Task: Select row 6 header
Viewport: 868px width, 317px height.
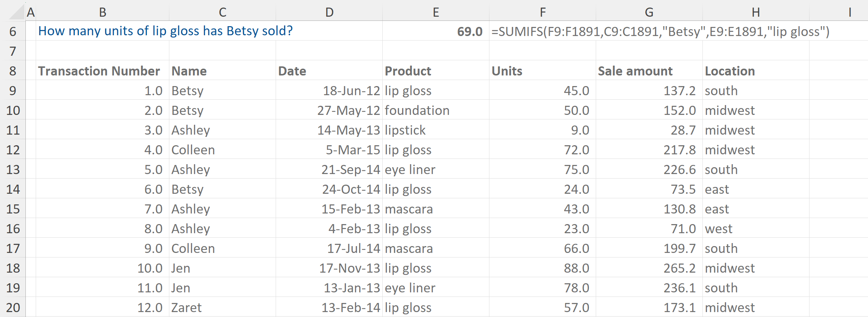Action: pyautogui.click(x=13, y=31)
